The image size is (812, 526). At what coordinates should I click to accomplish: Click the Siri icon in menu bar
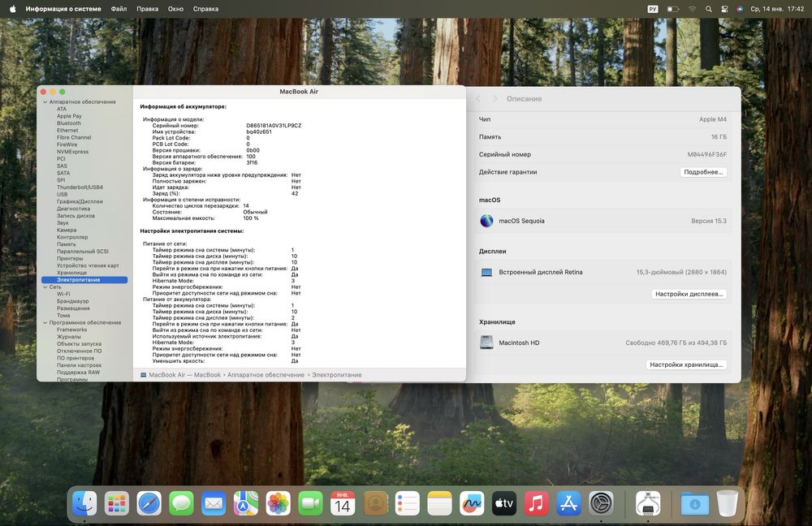tap(740, 9)
